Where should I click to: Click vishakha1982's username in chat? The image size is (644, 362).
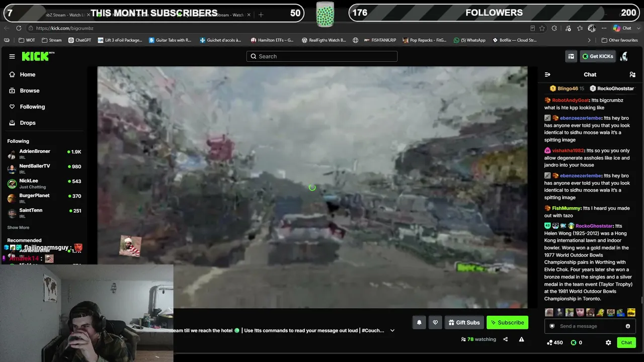coord(568,150)
